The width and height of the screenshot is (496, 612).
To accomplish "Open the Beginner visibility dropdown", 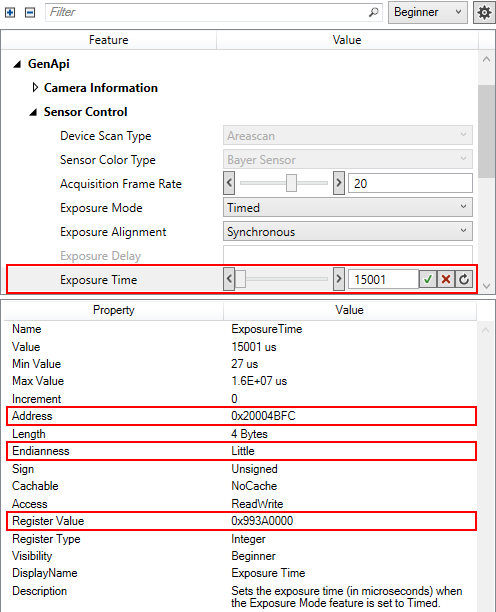I will [428, 12].
